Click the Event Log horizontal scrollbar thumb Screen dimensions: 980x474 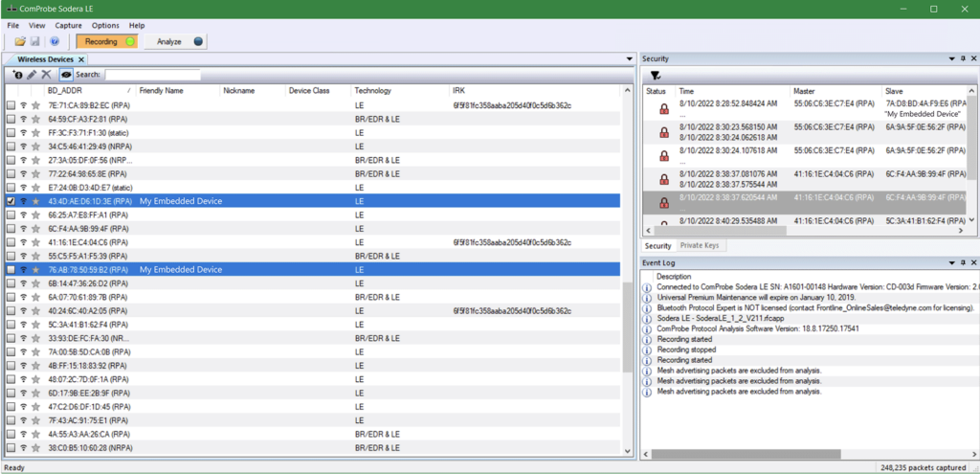pos(746,454)
